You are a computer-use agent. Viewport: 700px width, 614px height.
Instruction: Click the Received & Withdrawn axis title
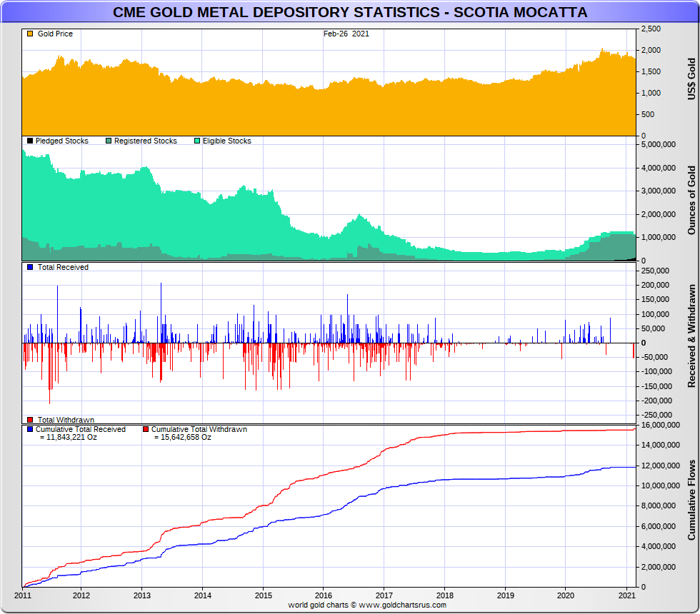pyautogui.click(x=691, y=336)
